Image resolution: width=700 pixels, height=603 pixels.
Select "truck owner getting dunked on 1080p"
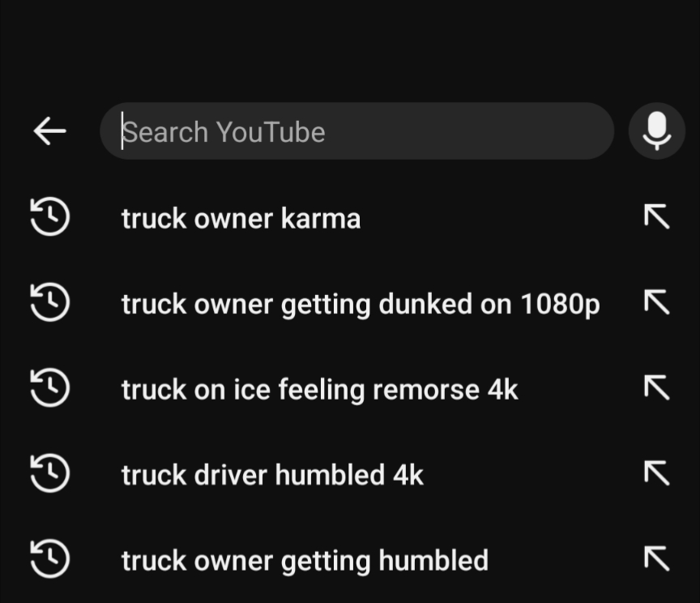pos(361,304)
